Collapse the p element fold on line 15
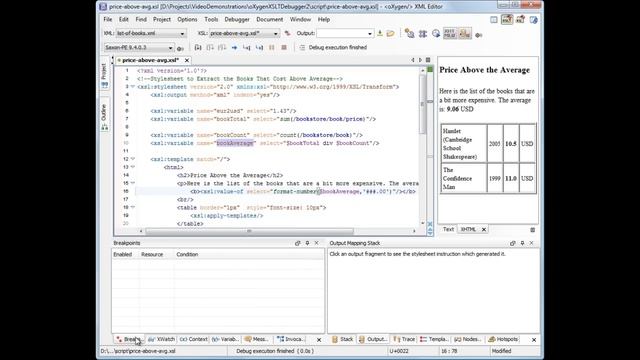The width and height of the screenshot is (640, 360). point(133,183)
